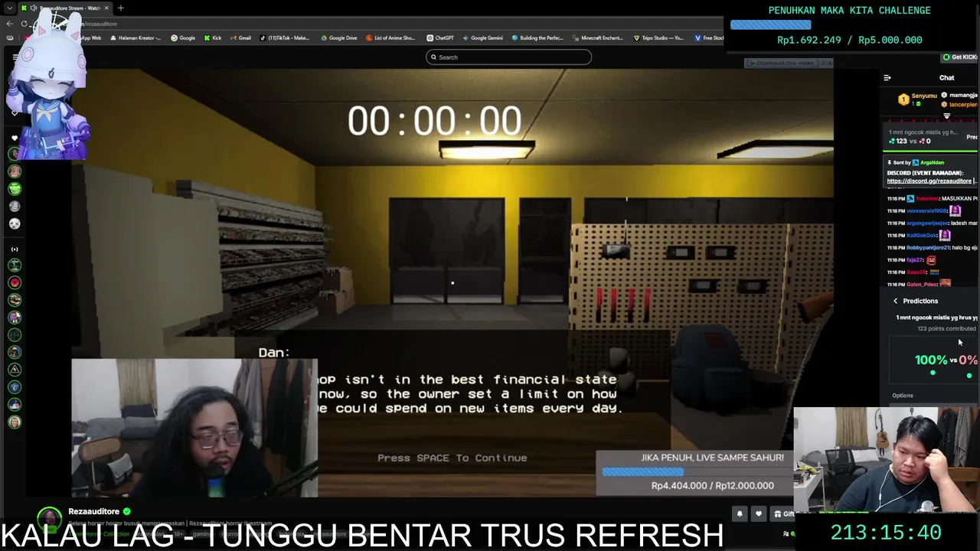Screen dimensions: 980x551
Task: Click Rezaauditore channel name
Action: tap(94, 511)
